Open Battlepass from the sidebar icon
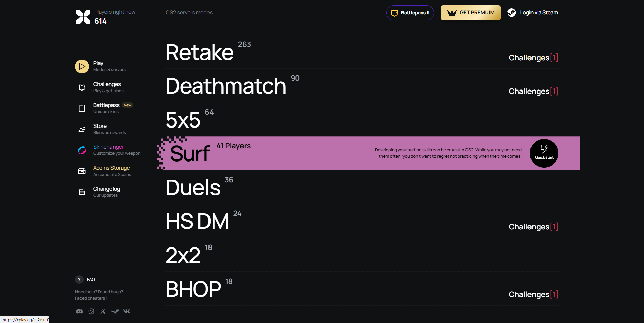The height and width of the screenshot is (323, 644). (82, 108)
